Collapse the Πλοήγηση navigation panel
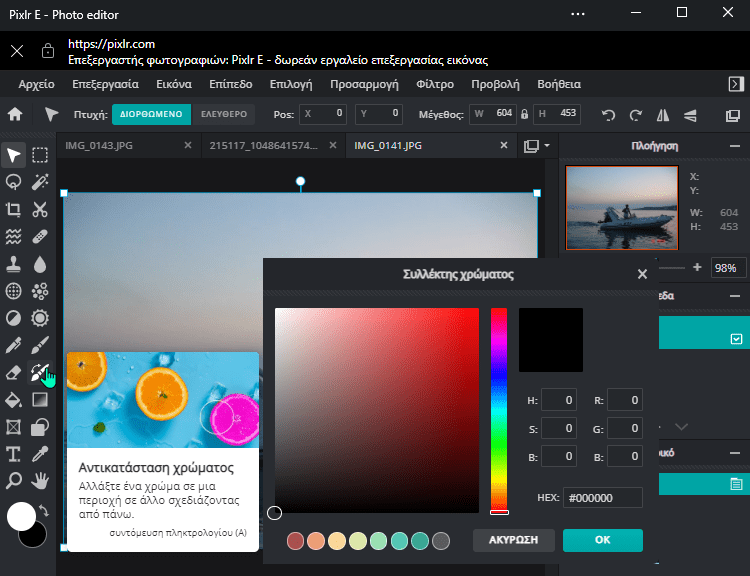This screenshot has height=576, width=750. (x=735, y=146)
